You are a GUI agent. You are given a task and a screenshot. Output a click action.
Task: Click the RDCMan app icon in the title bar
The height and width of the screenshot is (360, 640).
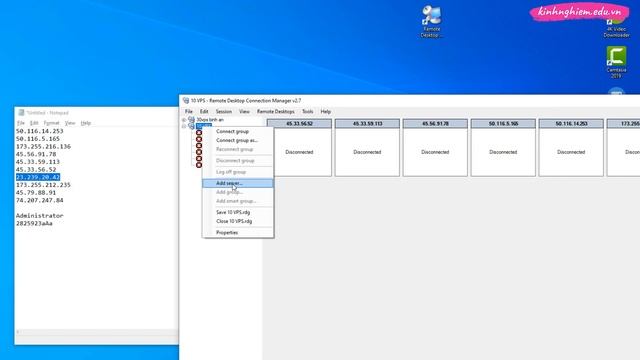[x=186, y=100]
